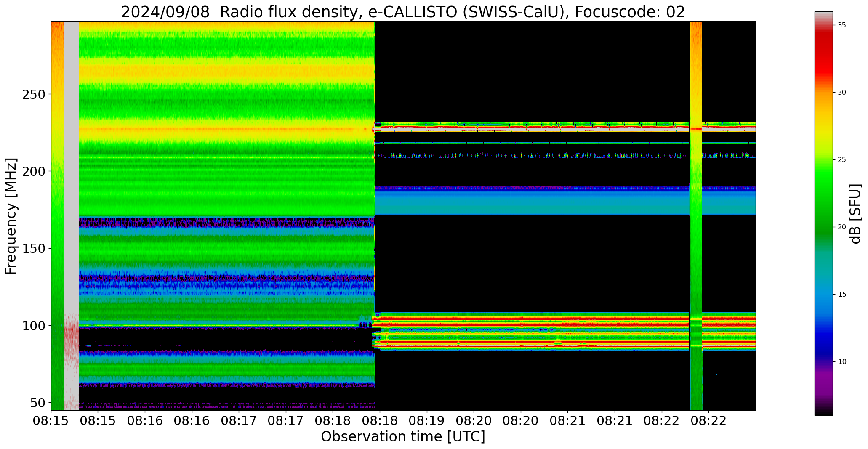Click the colorbar tick value 30
The height and width of the screenshot is (449, 868).
(x=842, y=93)
